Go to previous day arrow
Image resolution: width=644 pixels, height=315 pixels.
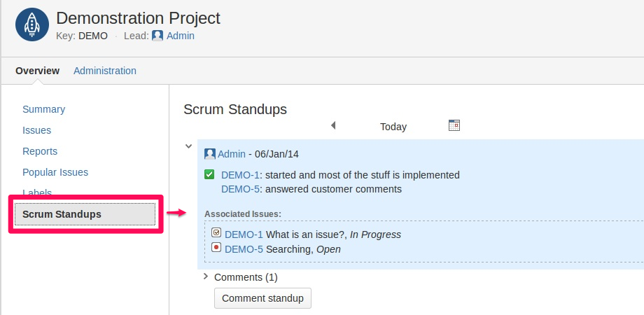pyautogui.click(x=333, y=125)
